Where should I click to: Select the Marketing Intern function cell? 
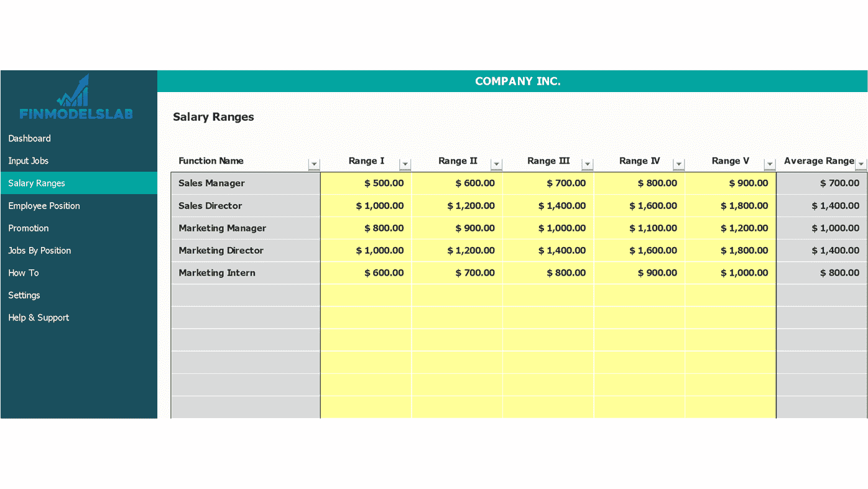tap(246, 272)
